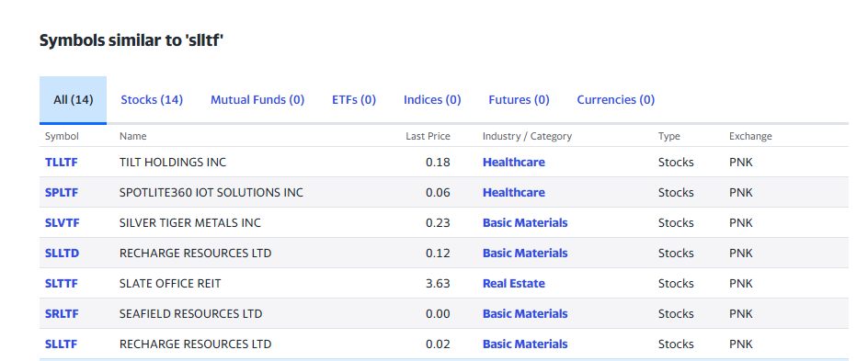Click PNK exchange in SLATE OFFICE row
868x361 pixels.
(x=741, y=284)
